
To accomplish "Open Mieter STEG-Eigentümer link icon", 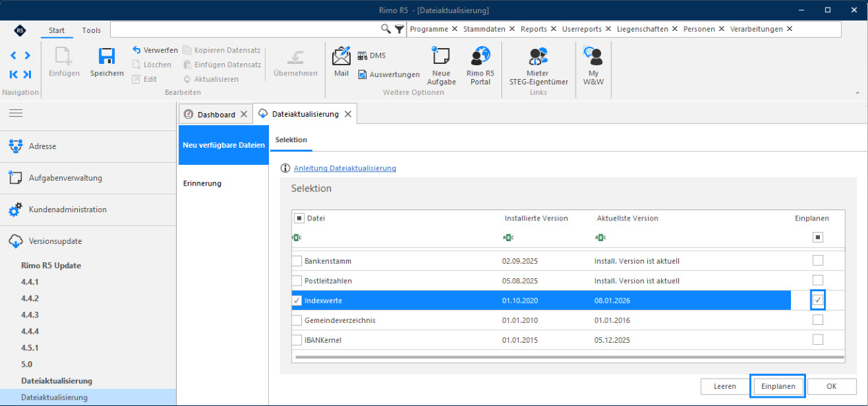I will 538,56.
